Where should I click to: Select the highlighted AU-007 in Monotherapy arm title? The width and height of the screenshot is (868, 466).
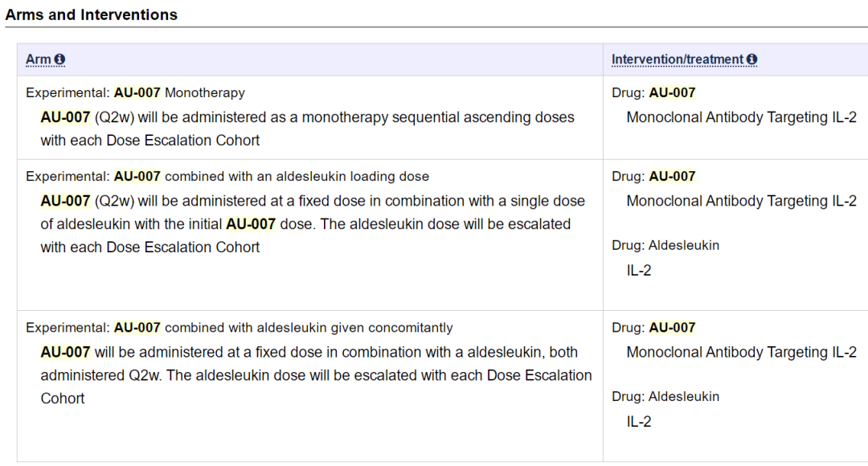(137, 92)
